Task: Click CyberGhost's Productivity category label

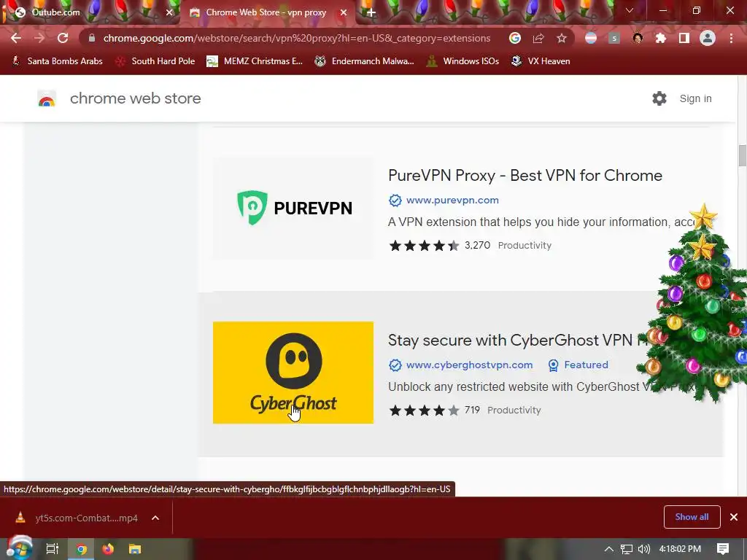Action: point(514,411)
